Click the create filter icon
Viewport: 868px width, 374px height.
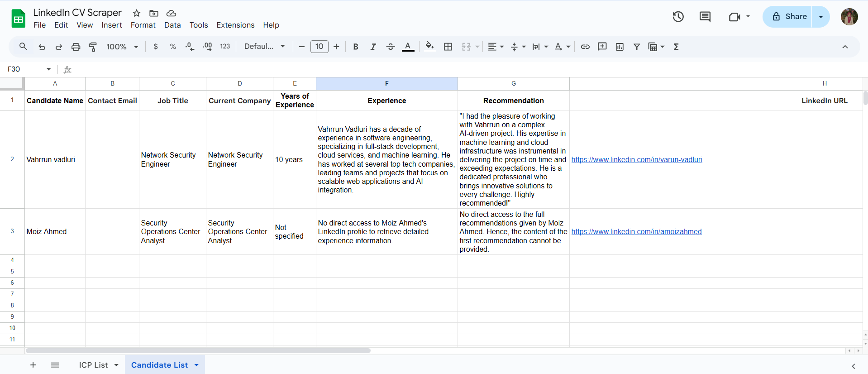pos(637,47)
